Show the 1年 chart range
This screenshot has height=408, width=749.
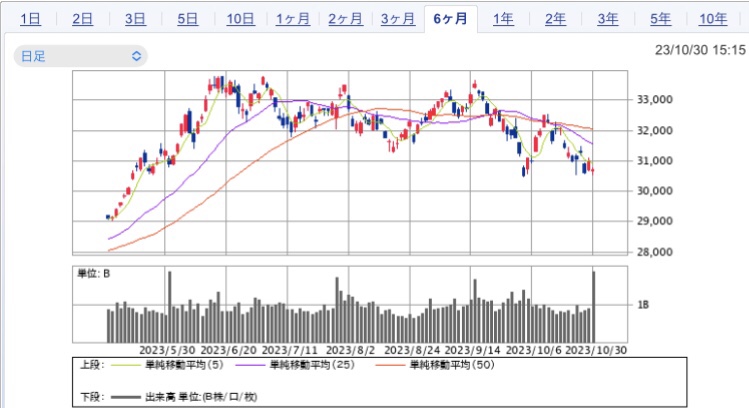(x=503, y=19)
